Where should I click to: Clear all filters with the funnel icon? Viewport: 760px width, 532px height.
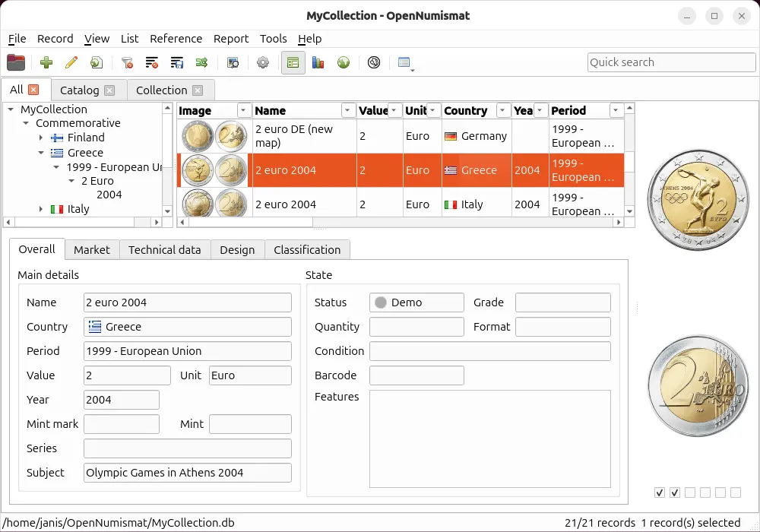tap(127, 62)
